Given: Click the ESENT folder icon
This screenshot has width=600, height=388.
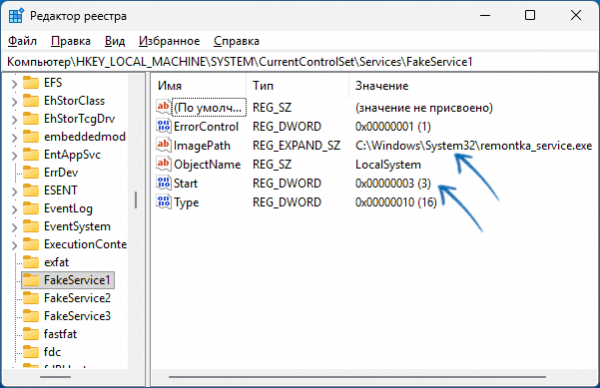Looking at the screenshot, I should 31,191.
